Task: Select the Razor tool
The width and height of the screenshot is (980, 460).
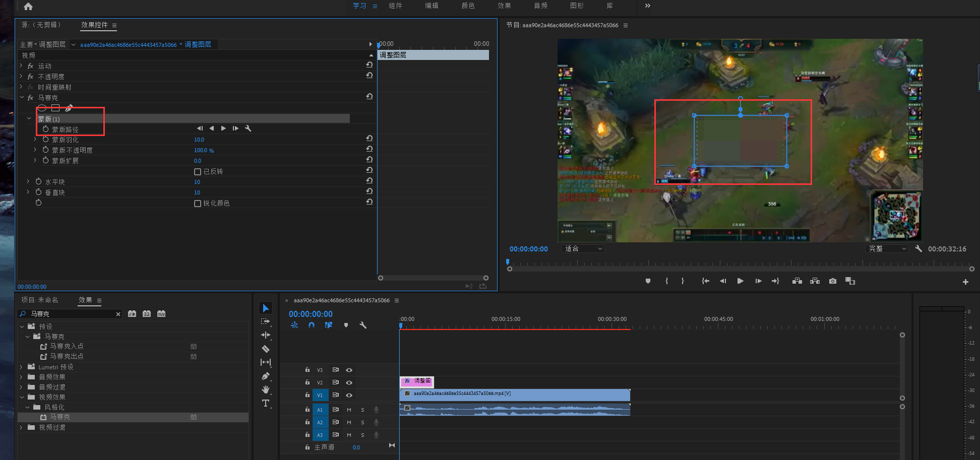Action: click(266, 349)
